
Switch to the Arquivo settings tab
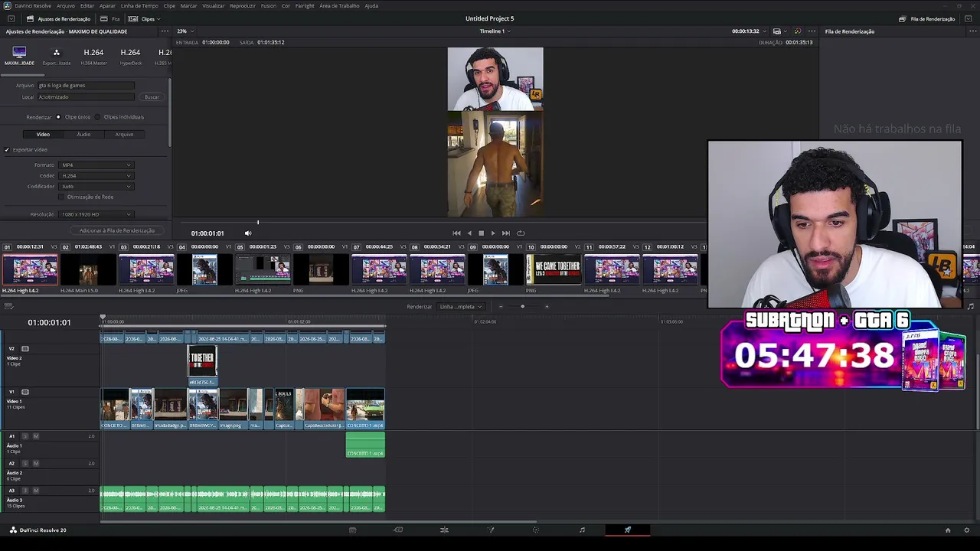tap(124, 135)
